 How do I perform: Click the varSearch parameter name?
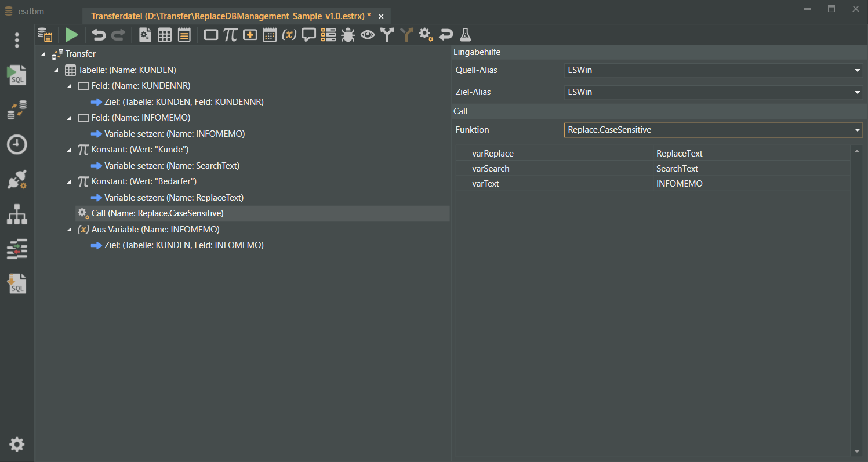pyautogui.click(x=491, y=169)
